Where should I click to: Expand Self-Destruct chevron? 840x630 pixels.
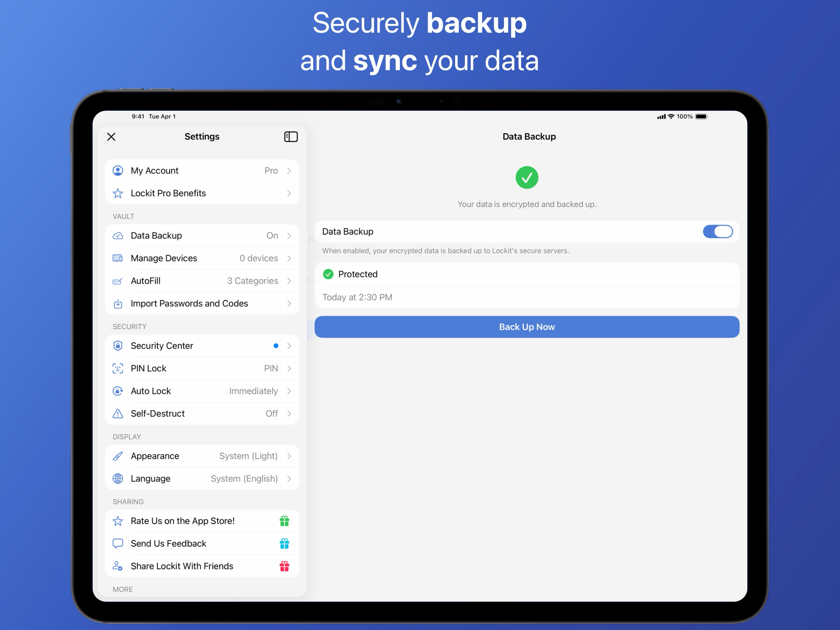tap(289, 414)
